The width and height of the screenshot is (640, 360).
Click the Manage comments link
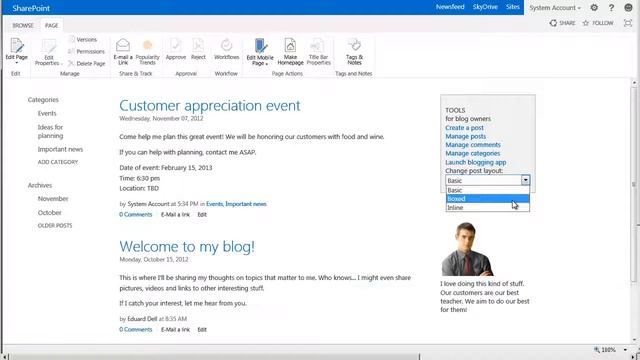[473, 145]
